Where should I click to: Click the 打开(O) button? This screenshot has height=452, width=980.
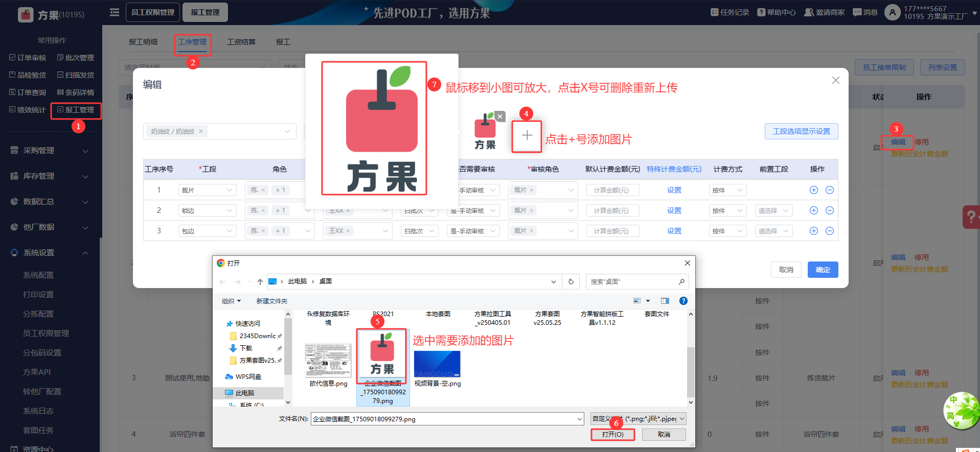coord(612,434)
